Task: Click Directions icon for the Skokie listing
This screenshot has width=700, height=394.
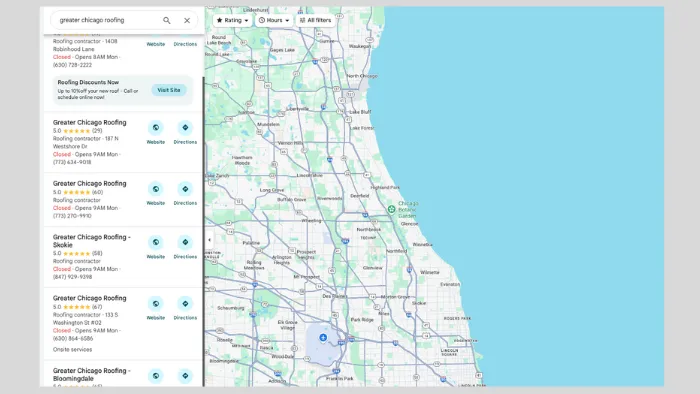Action: coord(185,242)
